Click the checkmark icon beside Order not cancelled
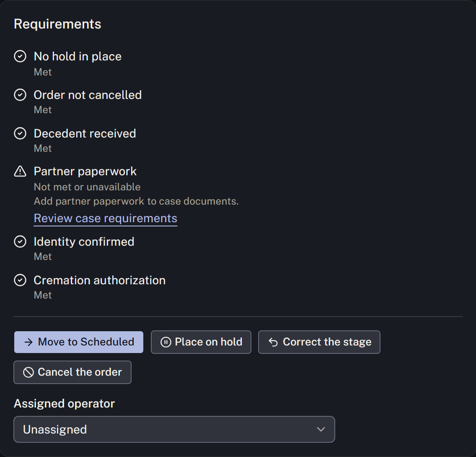 [x=20, y=95]
